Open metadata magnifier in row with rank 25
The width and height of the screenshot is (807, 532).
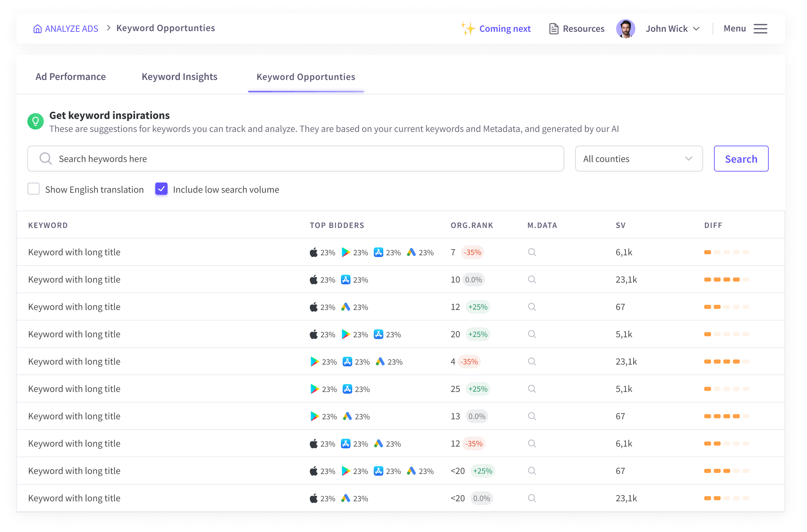coord(532,389)
